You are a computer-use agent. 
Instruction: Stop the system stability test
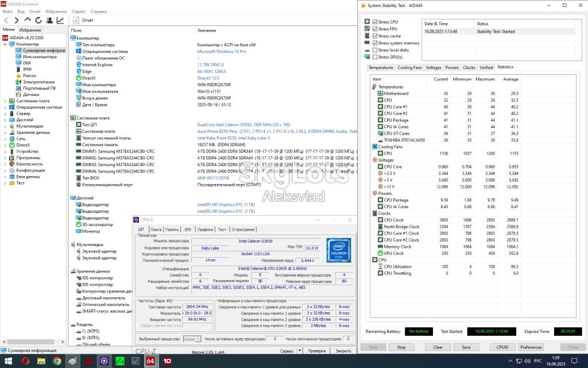pos(401,347)
